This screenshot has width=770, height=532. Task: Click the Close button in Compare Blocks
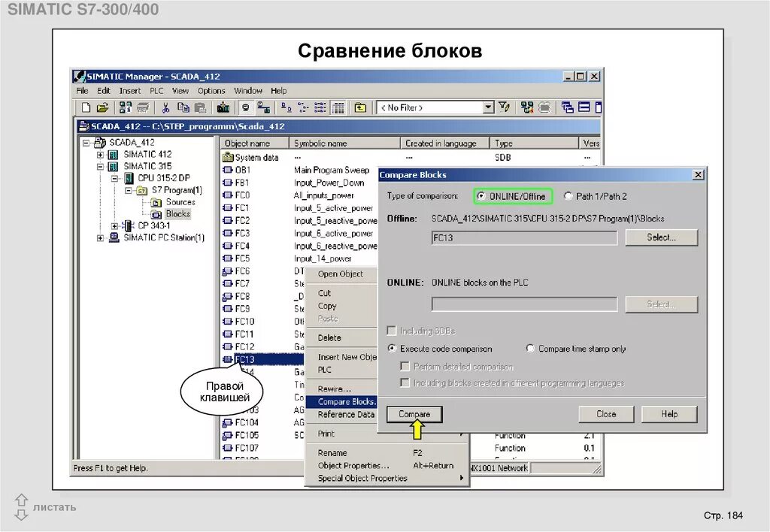point(606,414)
